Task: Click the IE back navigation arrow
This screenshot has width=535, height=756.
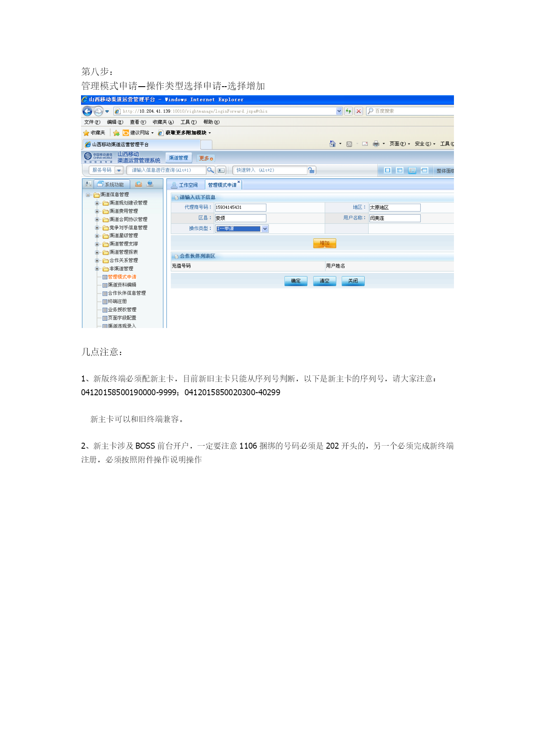Action: 87,111
